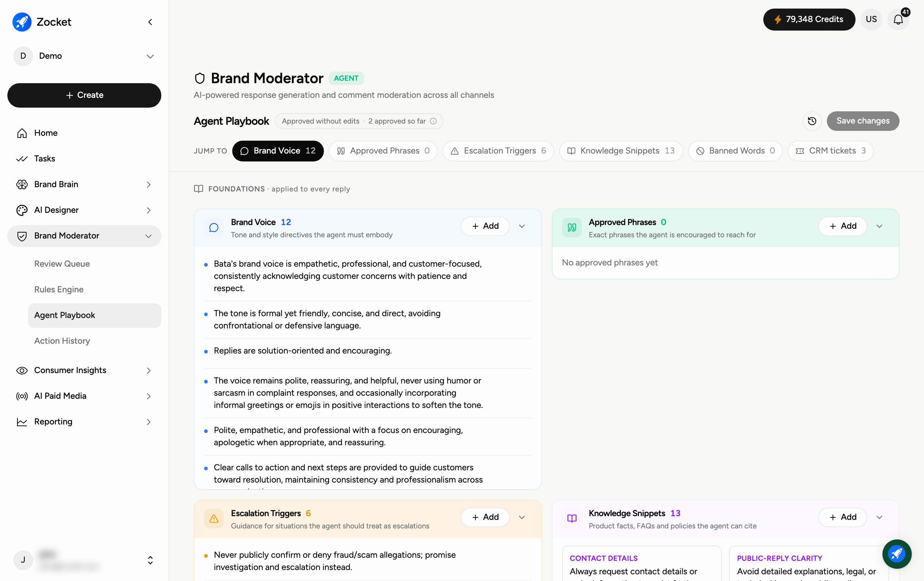Expand the AI Paid Media submenu chevron
The height and width of the screenshot is (581, 924).
point(148,396)
